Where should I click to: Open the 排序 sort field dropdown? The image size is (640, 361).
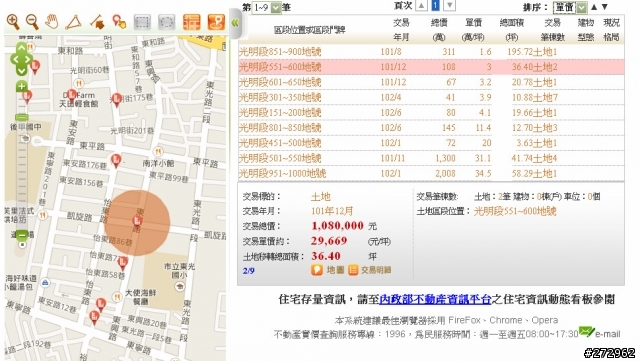coord(570,7)
